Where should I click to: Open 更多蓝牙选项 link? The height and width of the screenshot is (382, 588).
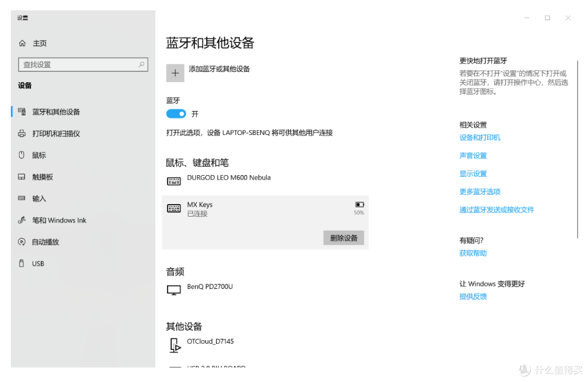(480, 192)
